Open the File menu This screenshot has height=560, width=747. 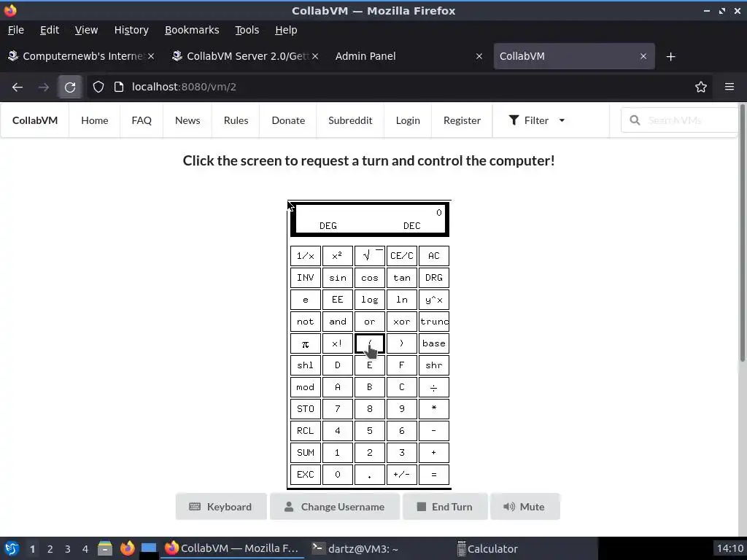(x=16, y=30)
